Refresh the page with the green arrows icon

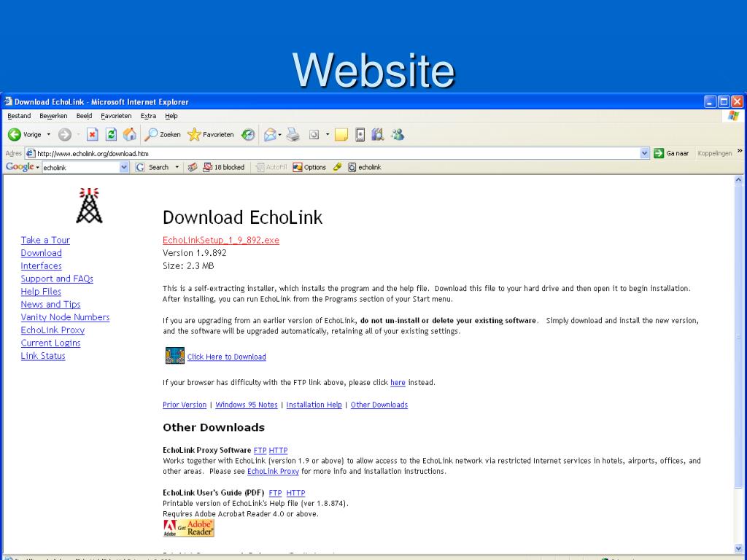pyautogui.click(x=111, y=135)
